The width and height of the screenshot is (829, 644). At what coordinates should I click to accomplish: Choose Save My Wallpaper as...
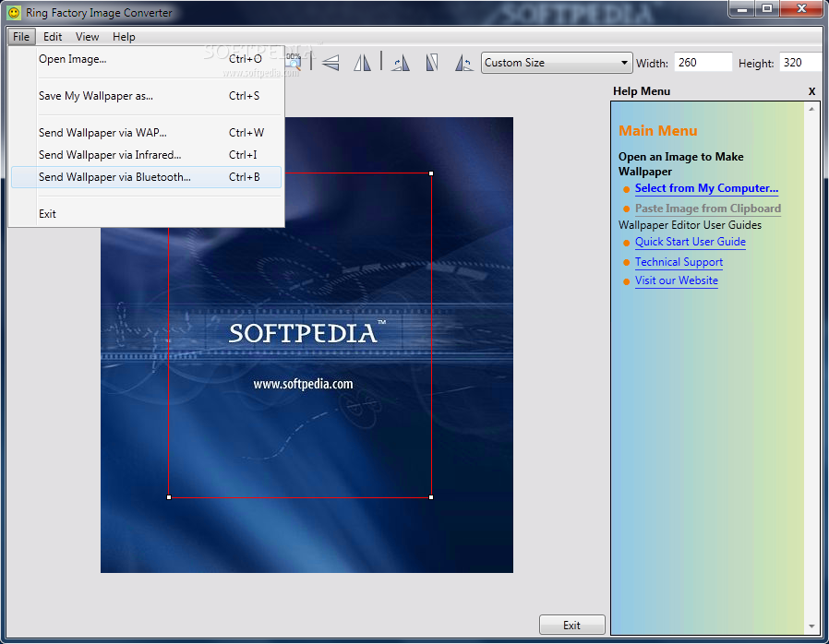tap(146, 96)
